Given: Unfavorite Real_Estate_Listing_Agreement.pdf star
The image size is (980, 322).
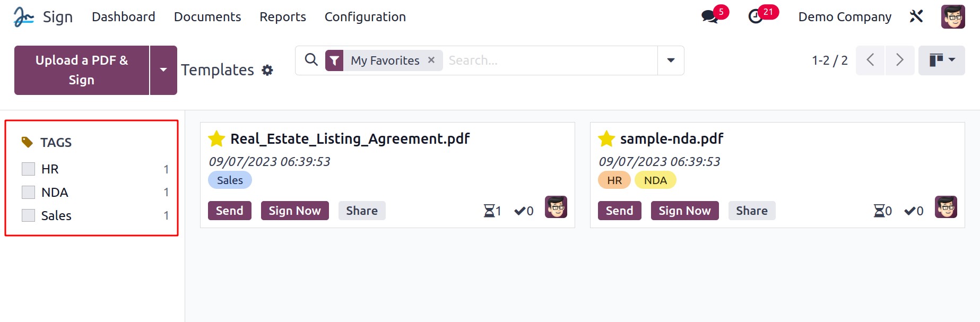Looking at the screenshot, I should pos(216,139).
